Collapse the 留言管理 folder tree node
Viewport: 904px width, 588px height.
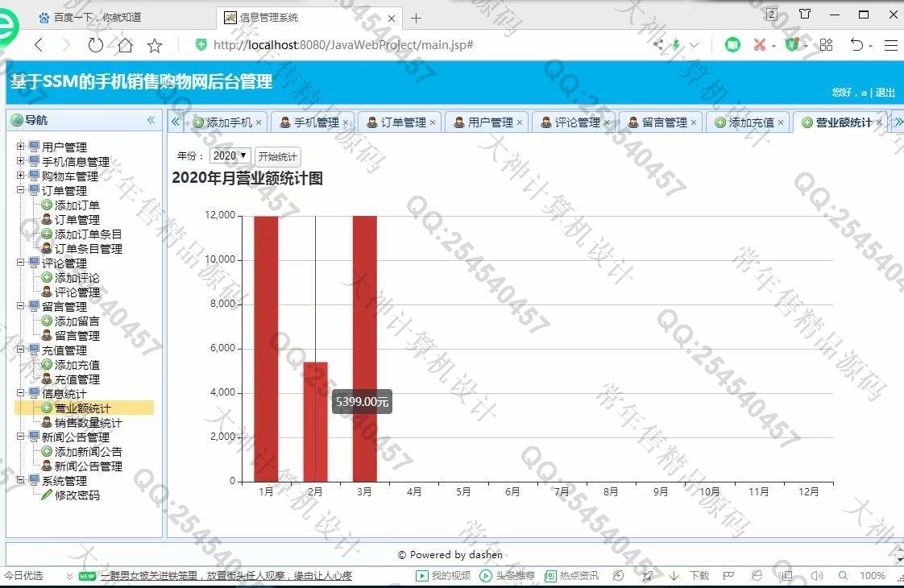(x=21, y=306)
